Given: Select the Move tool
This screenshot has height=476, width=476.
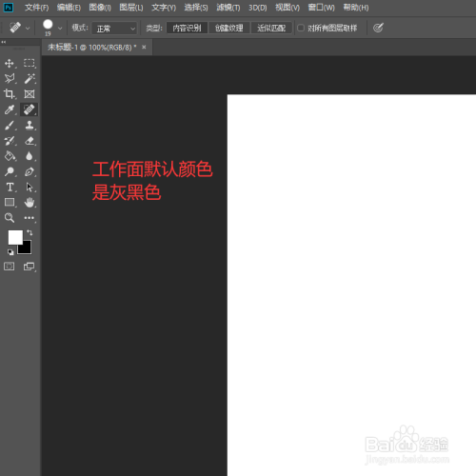Looking at the screenshot, I should (x=10, y=64).
